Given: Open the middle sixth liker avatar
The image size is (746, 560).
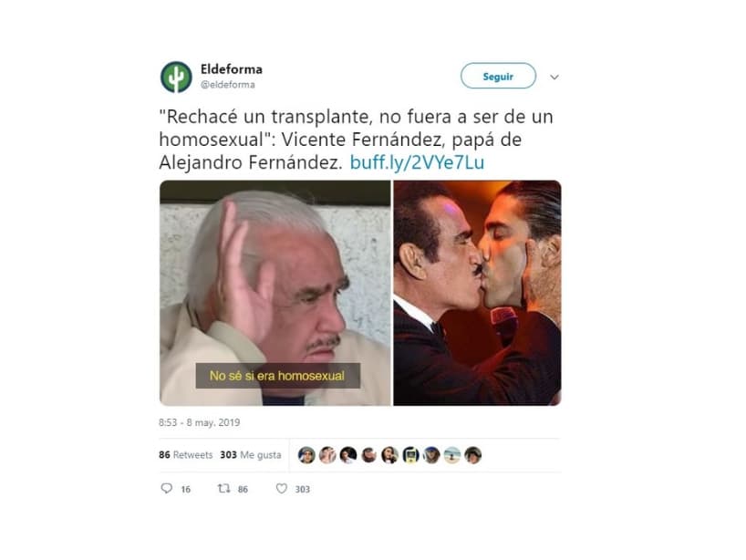Looking at the screenshot, I should (x=410, y=455).
